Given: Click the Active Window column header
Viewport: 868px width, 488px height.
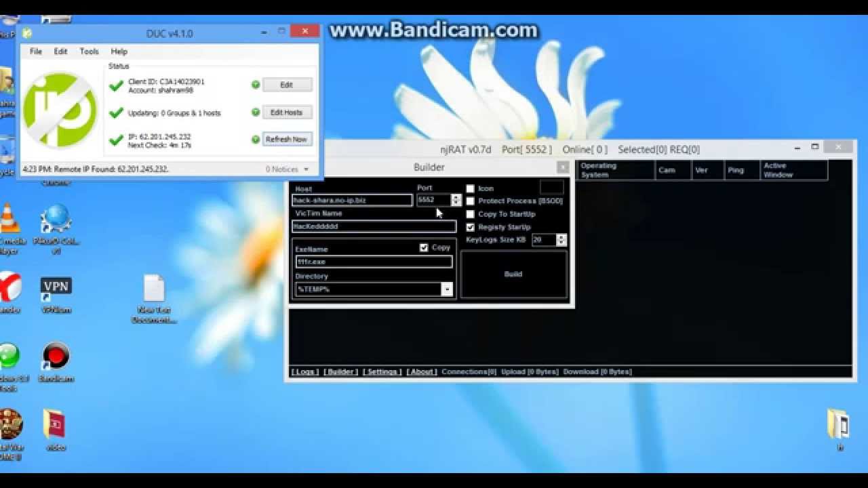Looking at the screenshot, I should (x=793, y=170).
